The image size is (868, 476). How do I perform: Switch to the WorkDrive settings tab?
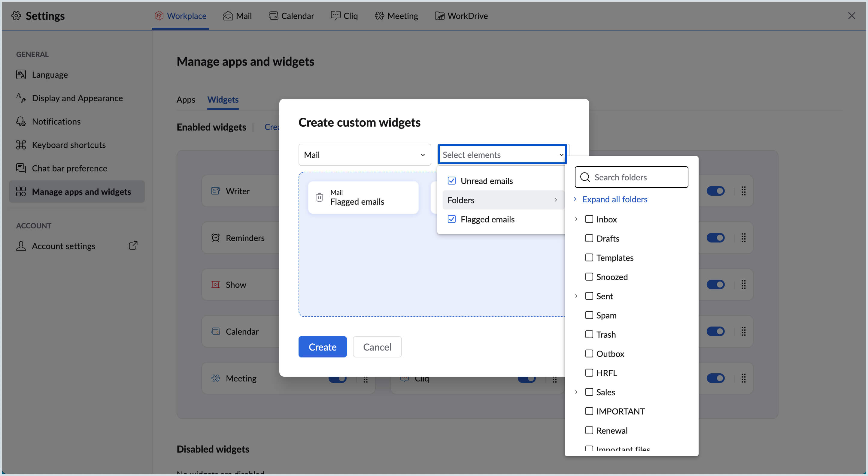[x=461, y=16]
